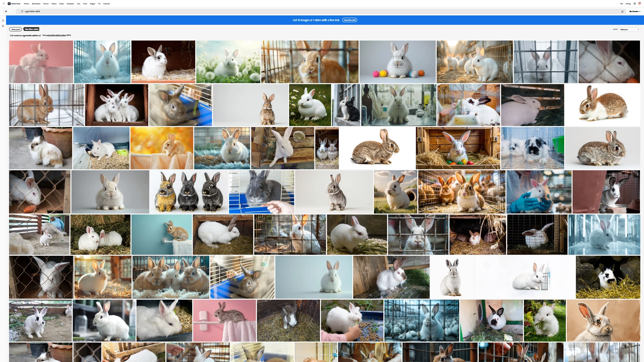Open the rabbit on pink background thumbnail
This screenshot has height=362, width=644.
point(41,62)
